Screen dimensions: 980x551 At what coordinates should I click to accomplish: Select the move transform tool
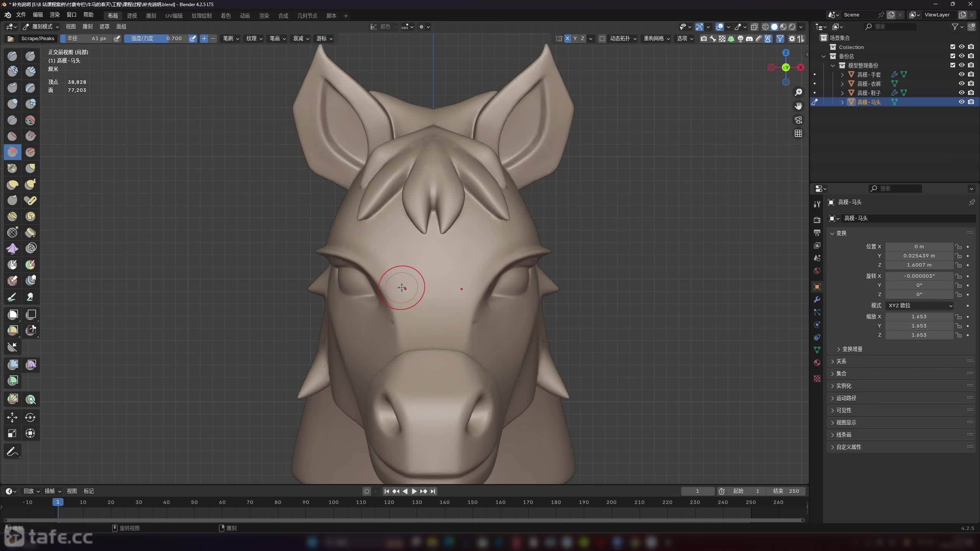[12, 417]
